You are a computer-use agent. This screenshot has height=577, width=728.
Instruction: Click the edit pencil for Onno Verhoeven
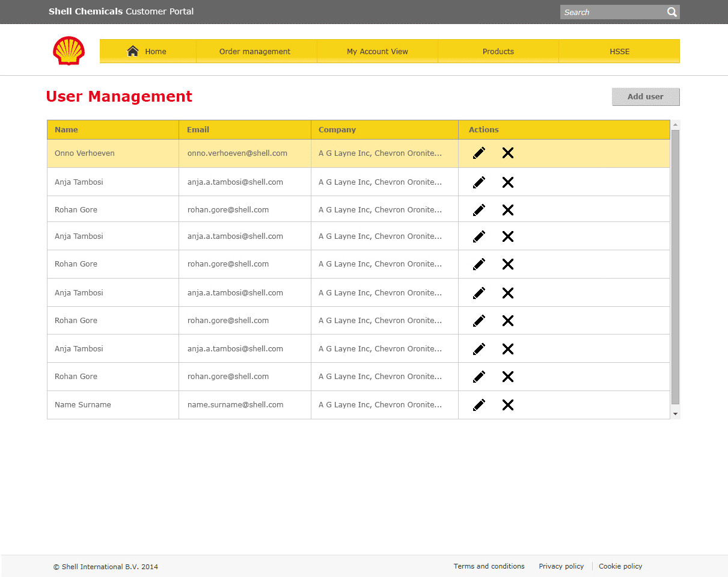click(479, 153)
